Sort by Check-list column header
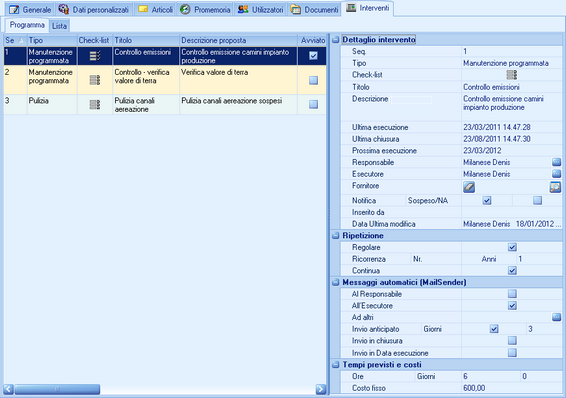Viewport: 566px width, 398px height. 95,40
